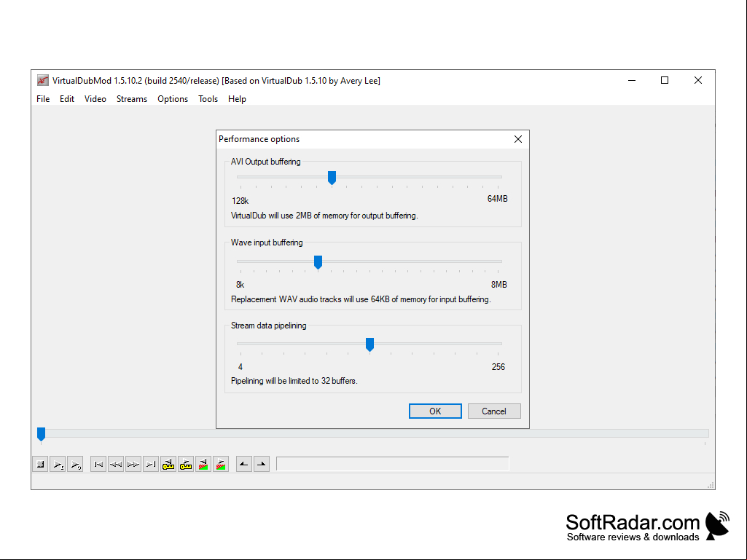The image size is (747, 560).
Task: Click the 128k label of output buffering
Action: [240, 201]
